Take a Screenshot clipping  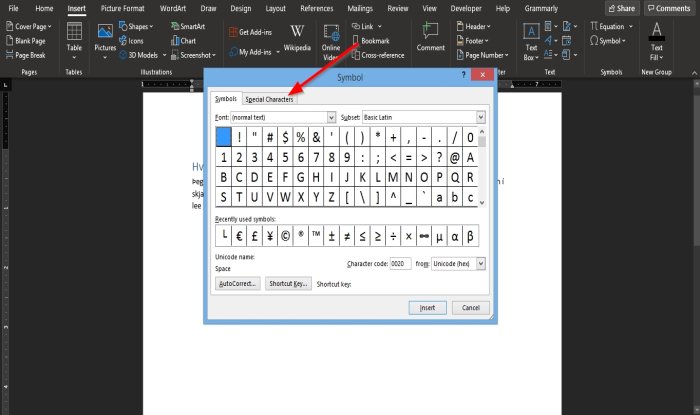(x=193, y=55)
